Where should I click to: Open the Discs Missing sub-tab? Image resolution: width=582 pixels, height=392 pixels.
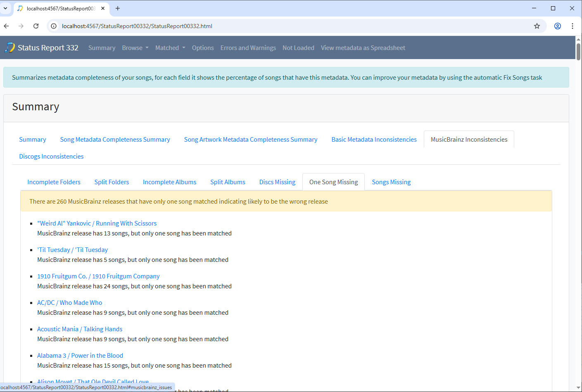click(x=277, y=182)
